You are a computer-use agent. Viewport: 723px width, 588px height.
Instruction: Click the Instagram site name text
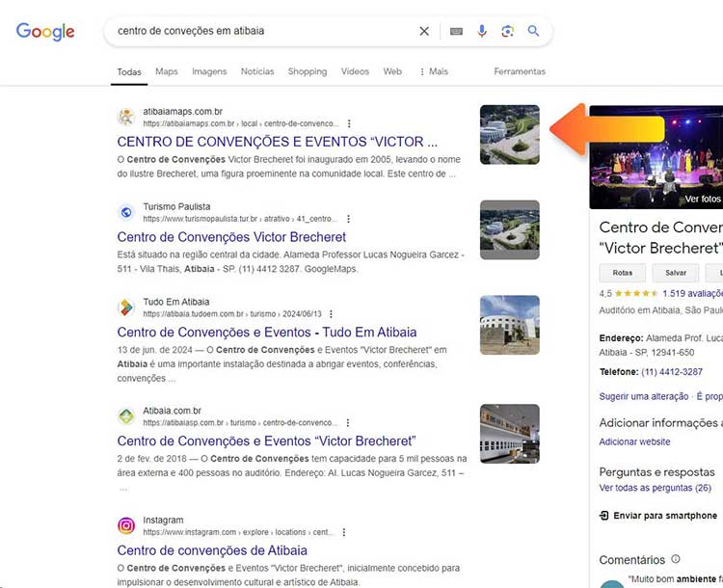pyautogui.click(x=163, y=521)
